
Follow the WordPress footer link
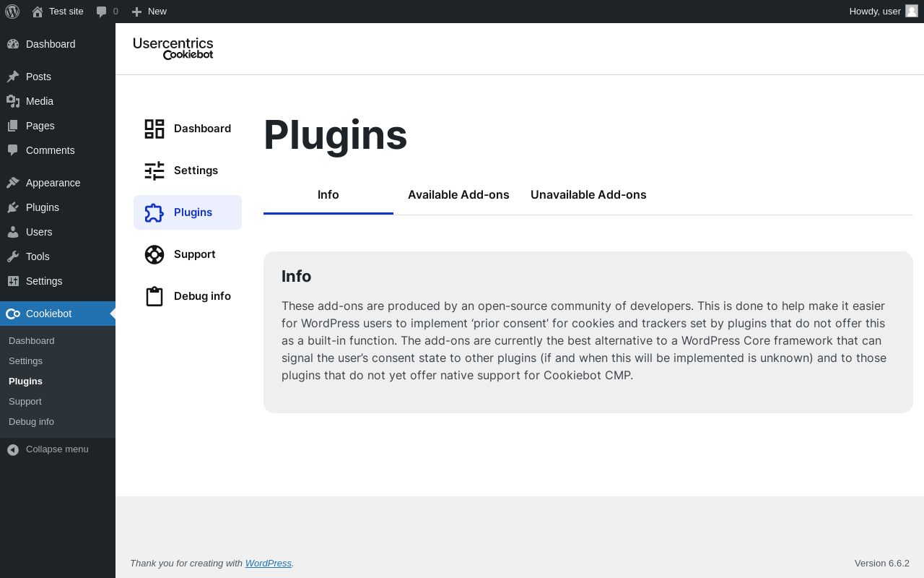(269, 564)
